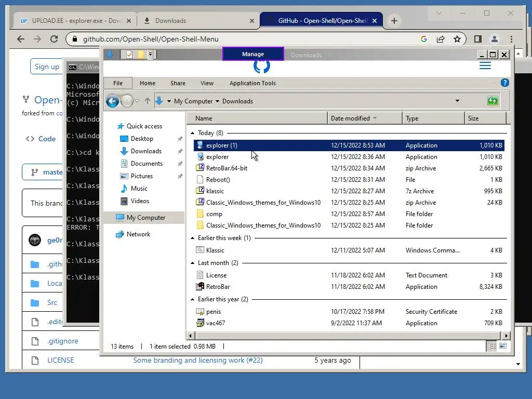Click the New folder icon in the Quick Access Toolbar
This screenshot has height=399, width=532.
140,54
